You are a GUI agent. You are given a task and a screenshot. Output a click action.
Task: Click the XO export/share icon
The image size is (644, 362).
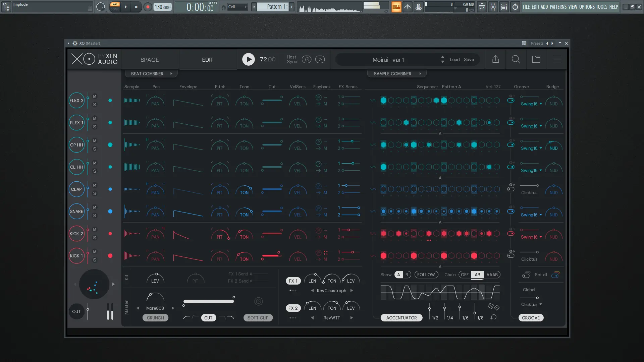[495, 59]
